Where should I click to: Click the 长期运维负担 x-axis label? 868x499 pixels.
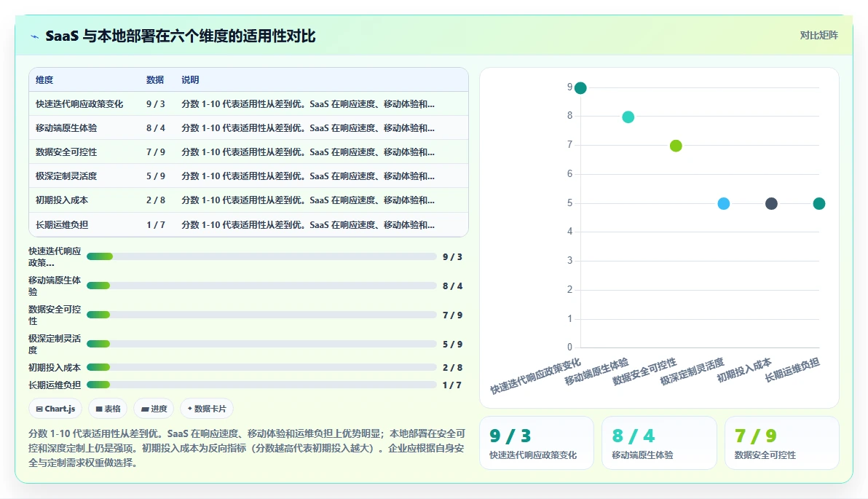pos(792,371)
